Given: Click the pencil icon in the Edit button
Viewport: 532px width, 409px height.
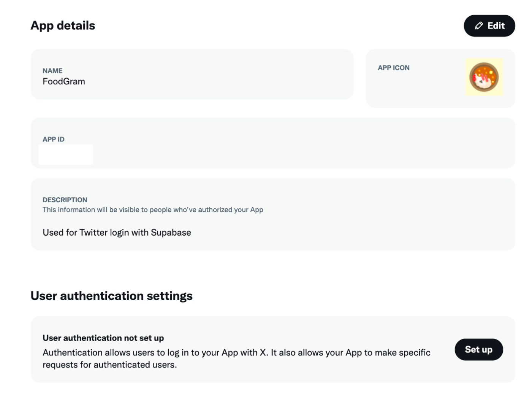Looking at the screenshot, I should coord(479,26).
